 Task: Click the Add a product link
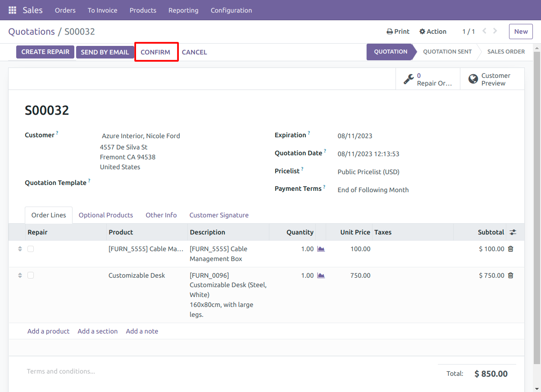[x=48, y=331]
